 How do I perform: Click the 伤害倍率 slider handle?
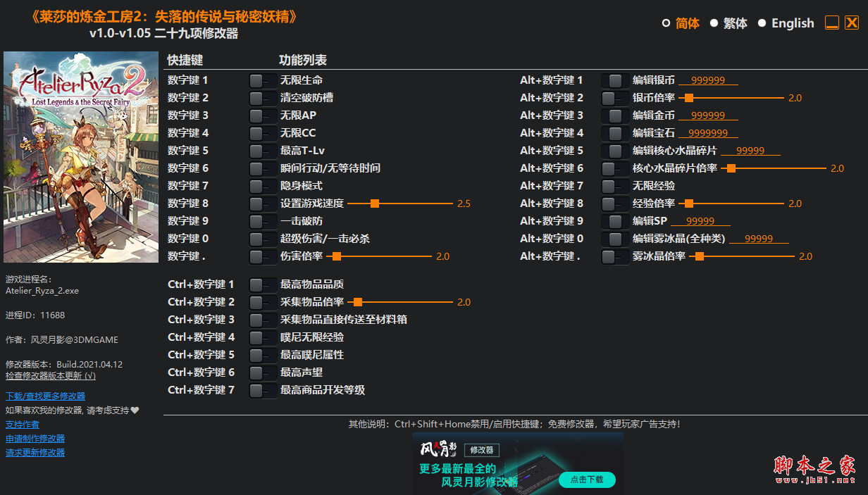point(337,256)
